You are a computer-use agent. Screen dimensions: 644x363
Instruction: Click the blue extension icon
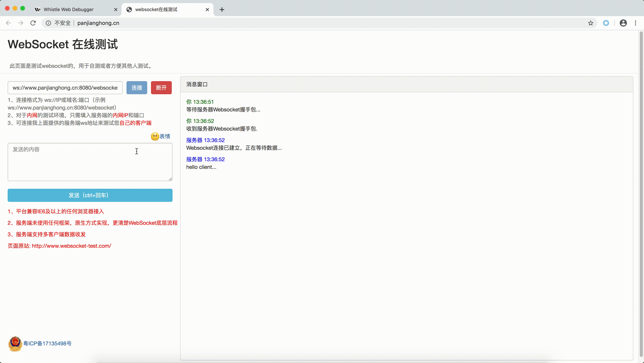pyautogui.click(x=606, y=23)
